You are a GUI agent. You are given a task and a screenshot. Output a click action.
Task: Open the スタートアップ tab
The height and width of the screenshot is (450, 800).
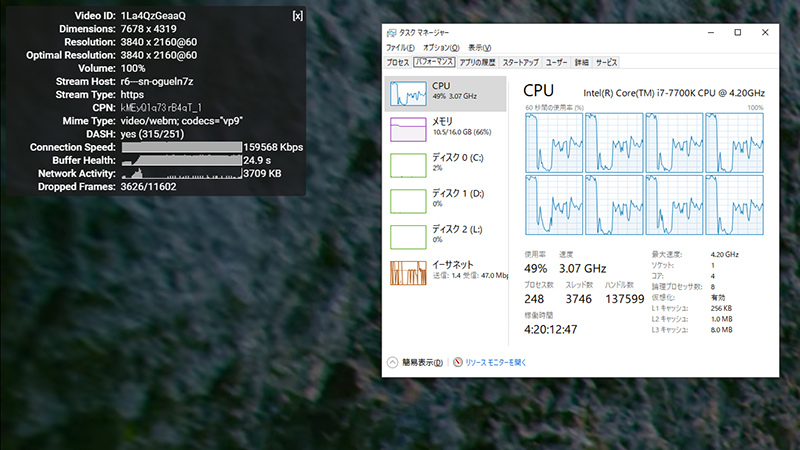pos(520,62)
